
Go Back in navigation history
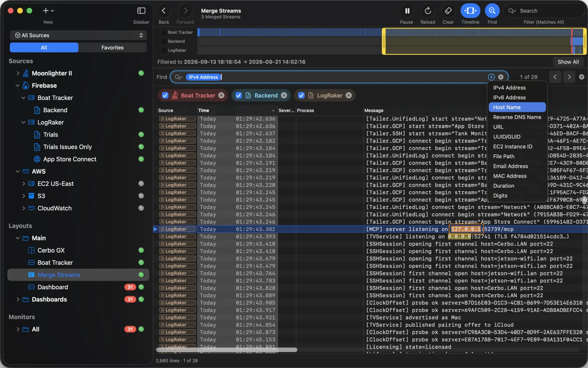pos(164,11)
